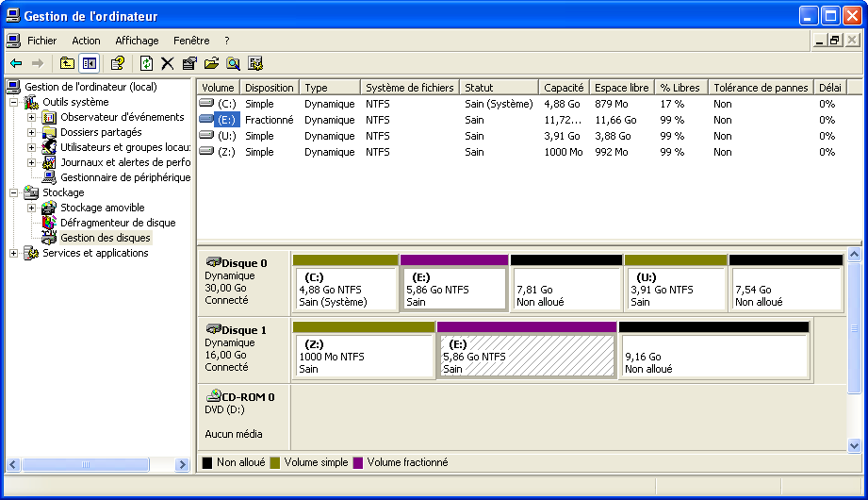The width and height of the screenshot is (868, 500).
Task: Click the purple Volume fractionné legend swatch
Action: click(358, 463)
